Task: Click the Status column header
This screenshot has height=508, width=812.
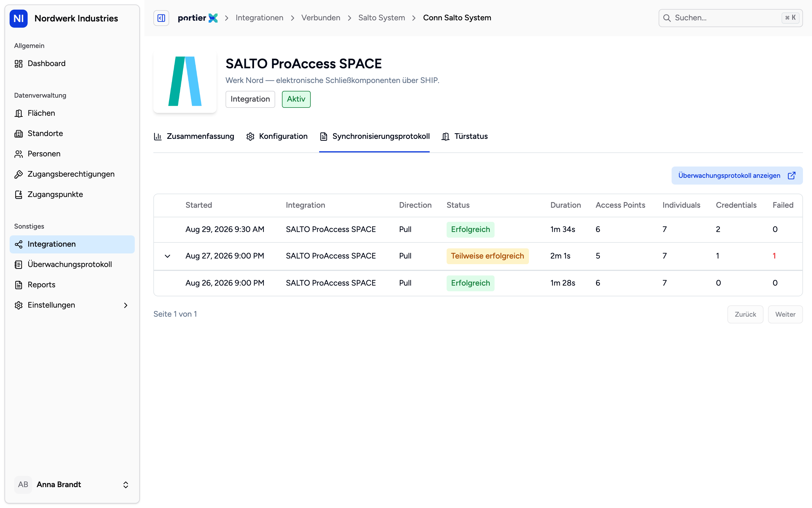Action: tap(458, 205)
